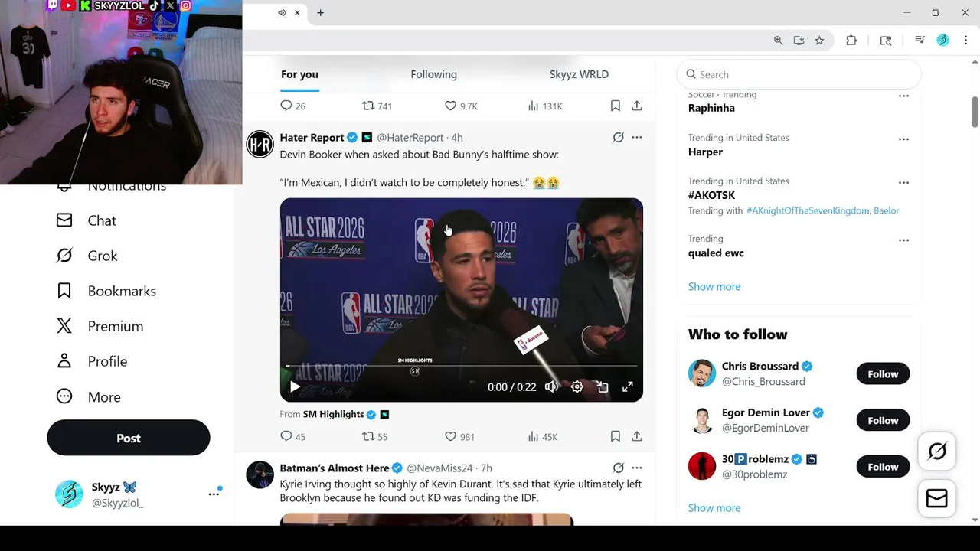The image size is (980, 551).
Task: Open more options for #AKOTSK trend
Action: 903,183
